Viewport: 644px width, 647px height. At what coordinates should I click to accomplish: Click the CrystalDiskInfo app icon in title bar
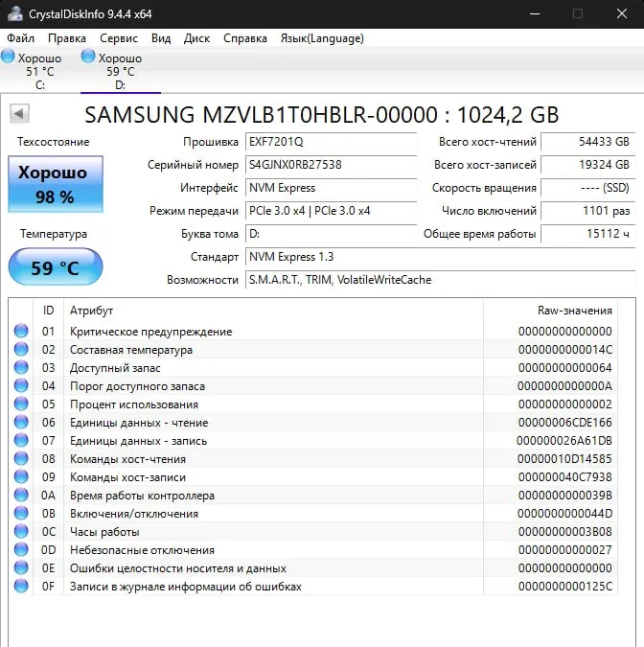[15, 13]
